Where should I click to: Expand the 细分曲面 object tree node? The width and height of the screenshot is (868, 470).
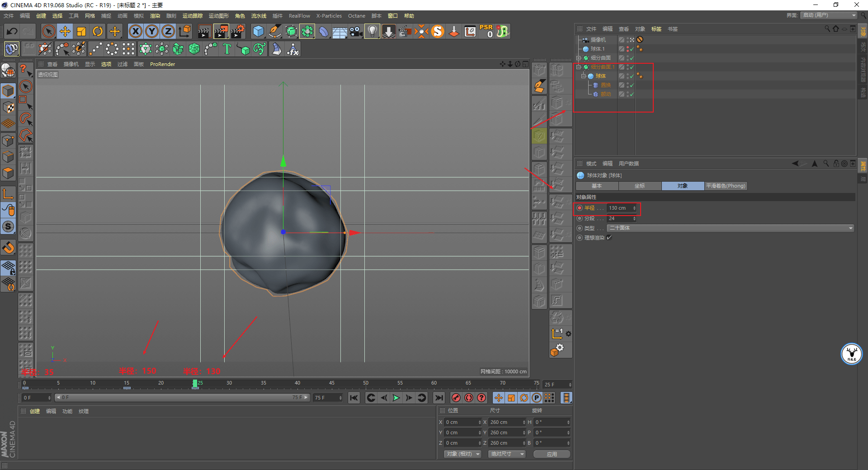(578, 58)
